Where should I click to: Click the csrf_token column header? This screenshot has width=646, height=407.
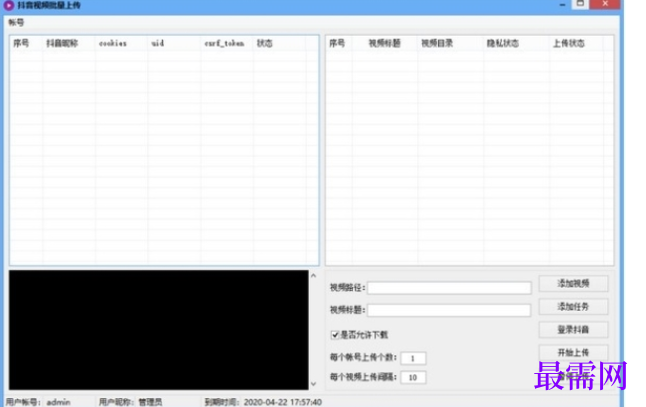click(227, 43)
